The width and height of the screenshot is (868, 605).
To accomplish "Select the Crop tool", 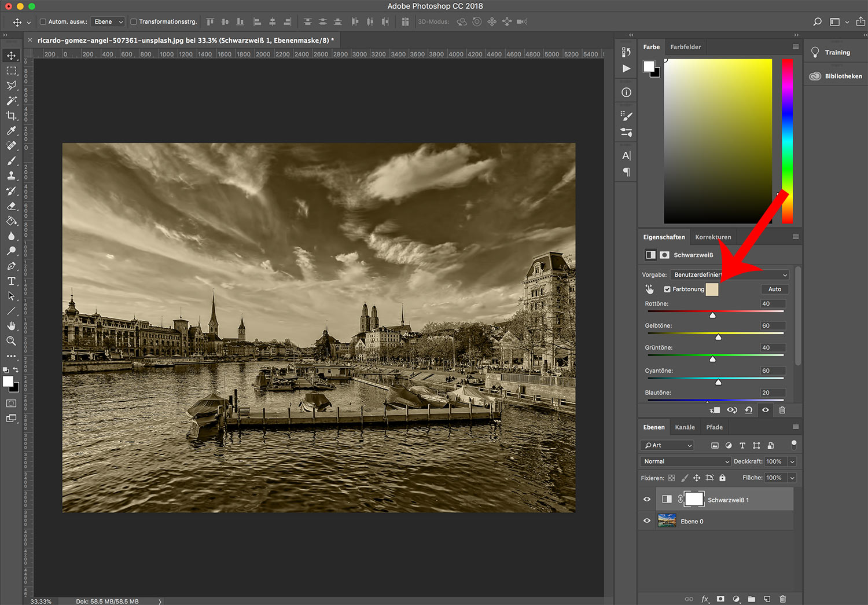I will tap(11, 116).
